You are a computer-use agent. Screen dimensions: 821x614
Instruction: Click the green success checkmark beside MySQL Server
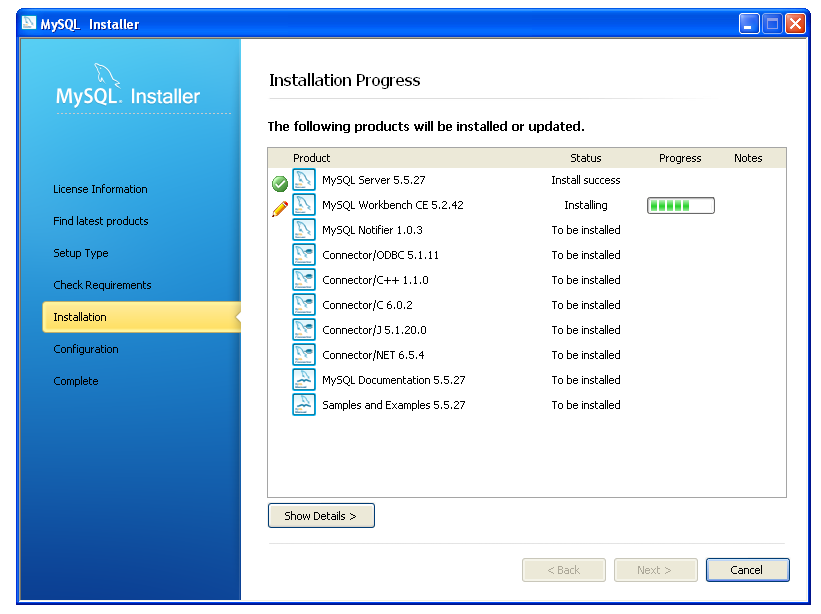(280, 183)
